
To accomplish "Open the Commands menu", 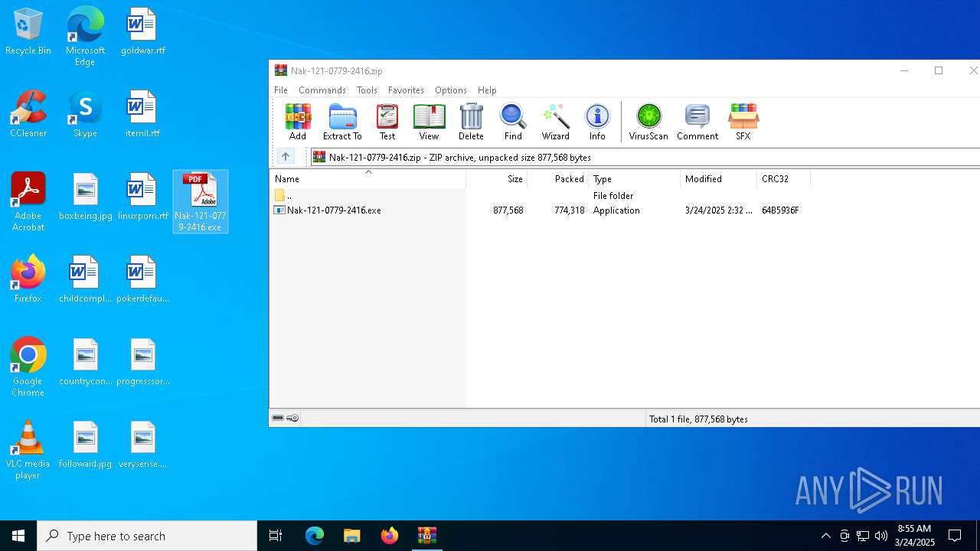I will coord(322,90).
